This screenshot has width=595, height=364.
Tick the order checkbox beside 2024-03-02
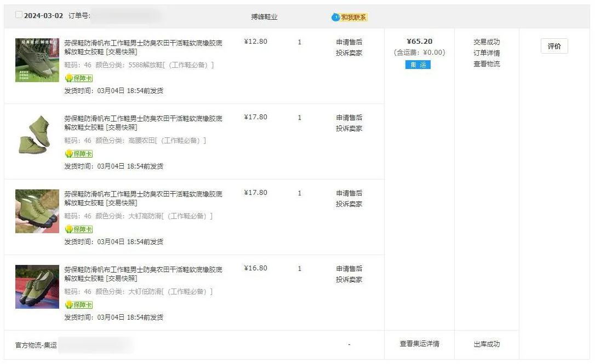point(19,15)
